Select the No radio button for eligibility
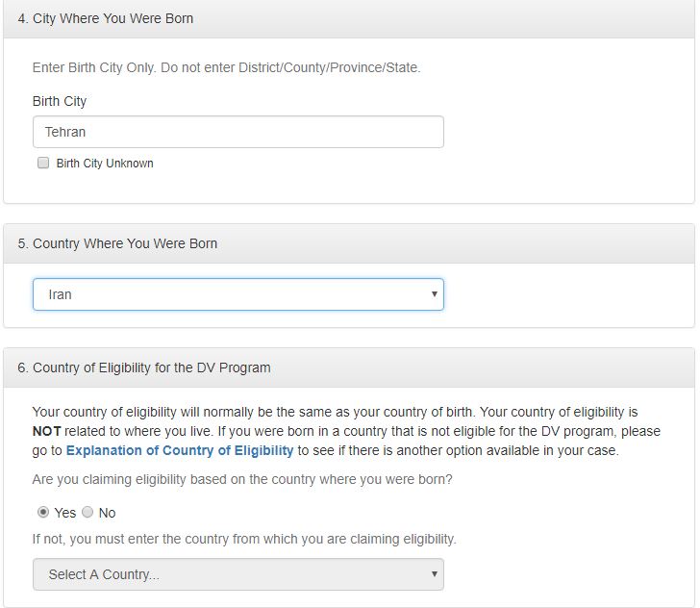This screenshot has width=700, height=608. click(x=87, y=513)
